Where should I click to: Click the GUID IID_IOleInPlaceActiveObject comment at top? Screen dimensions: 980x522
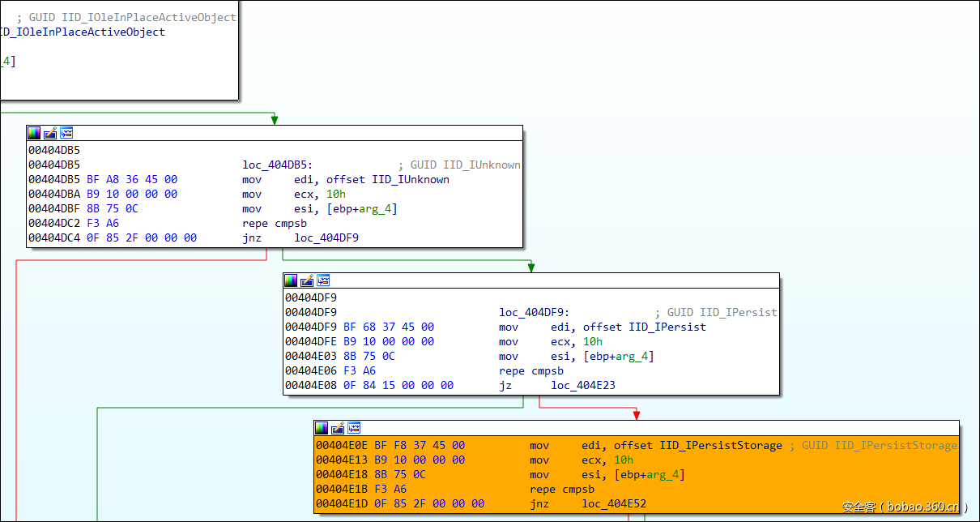(133, 17)
